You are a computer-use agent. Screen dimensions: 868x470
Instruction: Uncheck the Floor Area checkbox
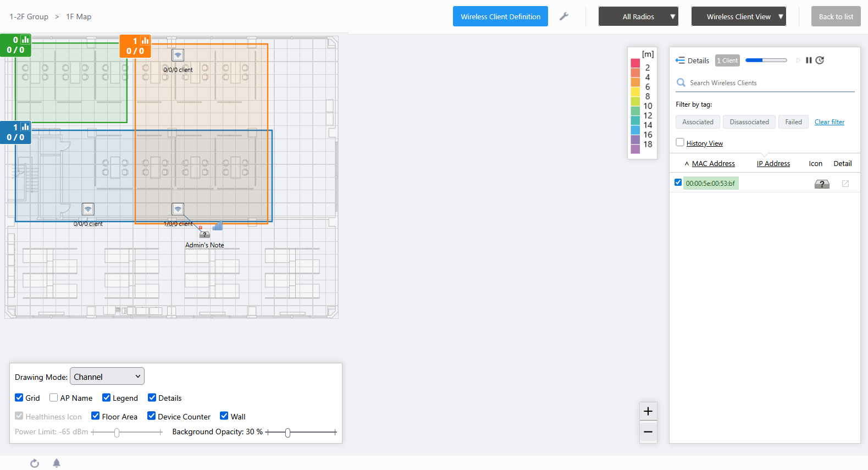pos(96,416)
